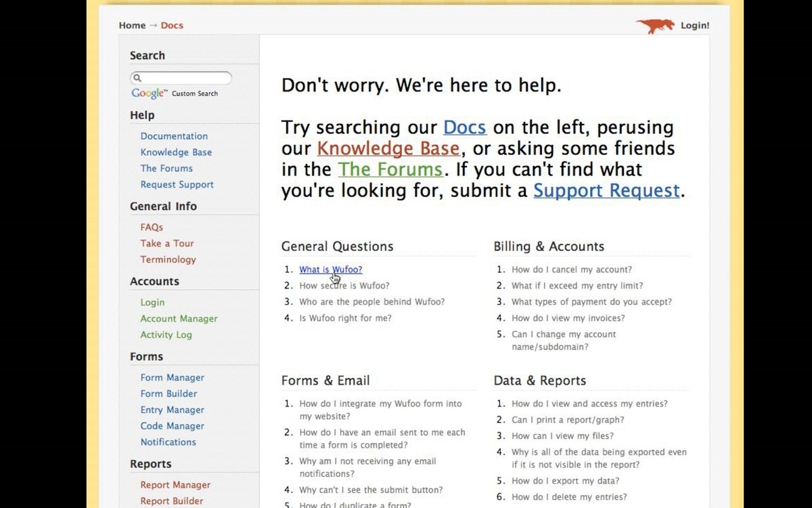Open How can I view my files?
The width and height of the screenshot is (812, 508).
(x=562, y=436)
